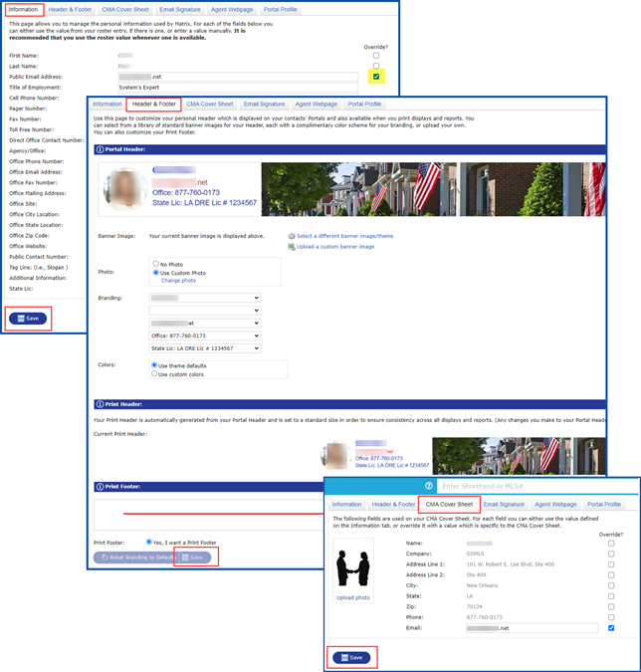Viewport: 641px width, 672px height.
Task: Click the help question mark icon
Action: coord(428,486)
